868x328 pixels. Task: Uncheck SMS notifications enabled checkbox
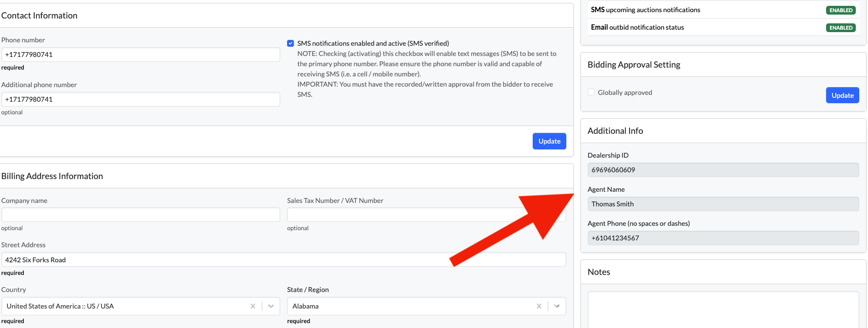coord(290,43)
